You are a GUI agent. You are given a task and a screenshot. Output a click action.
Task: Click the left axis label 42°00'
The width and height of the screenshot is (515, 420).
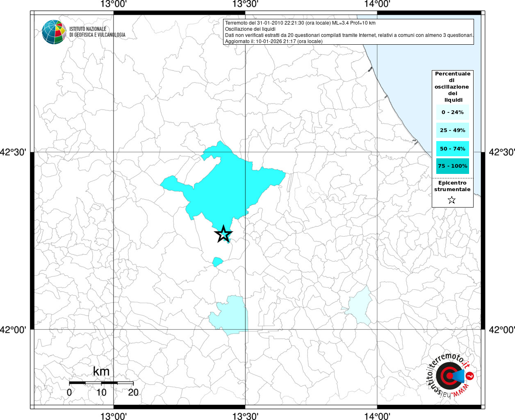coord(13,329)
